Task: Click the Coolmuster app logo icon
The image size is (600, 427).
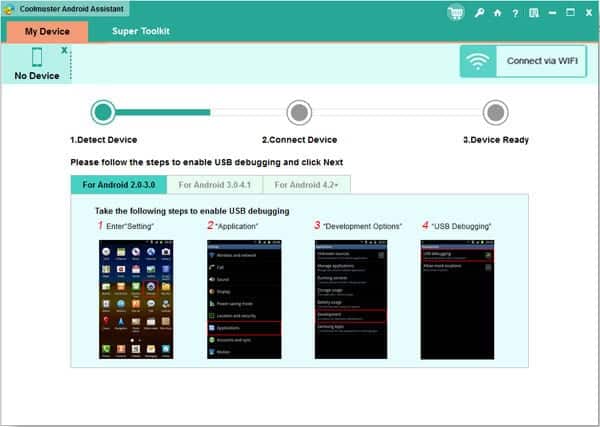Action: coord(9,9)
